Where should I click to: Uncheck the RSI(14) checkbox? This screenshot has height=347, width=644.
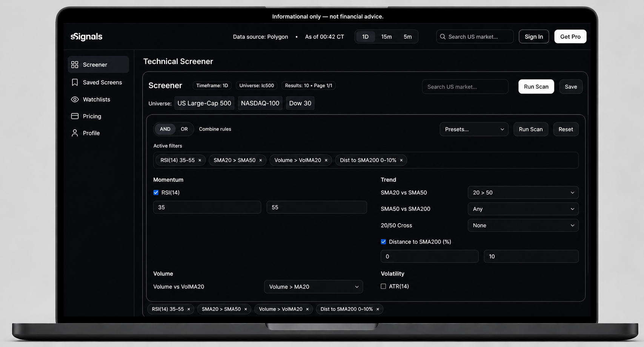[156, 193]
